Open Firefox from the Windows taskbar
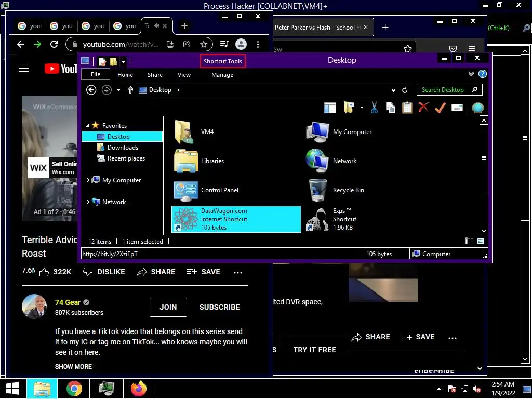Viewport: 532px width, 399px height. click(x=139, y=389)
